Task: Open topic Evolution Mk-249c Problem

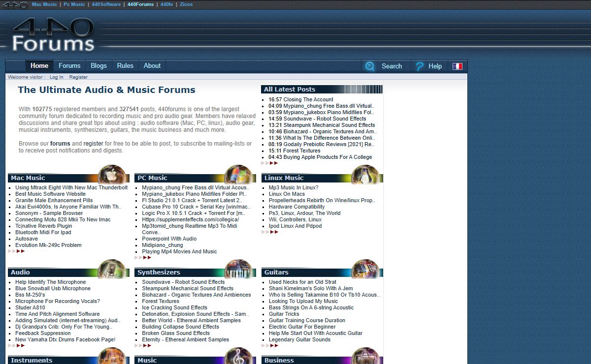Action: 48,245
